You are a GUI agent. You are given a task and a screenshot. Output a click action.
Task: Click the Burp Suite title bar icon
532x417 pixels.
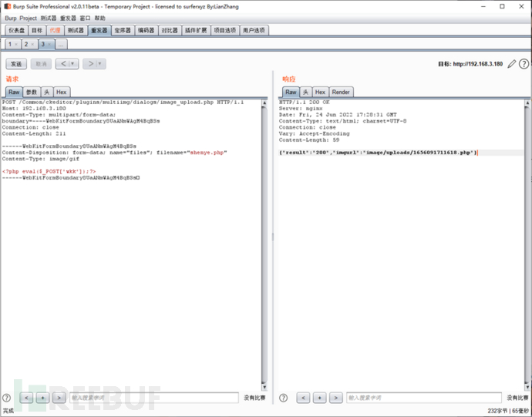pos(7,6)
